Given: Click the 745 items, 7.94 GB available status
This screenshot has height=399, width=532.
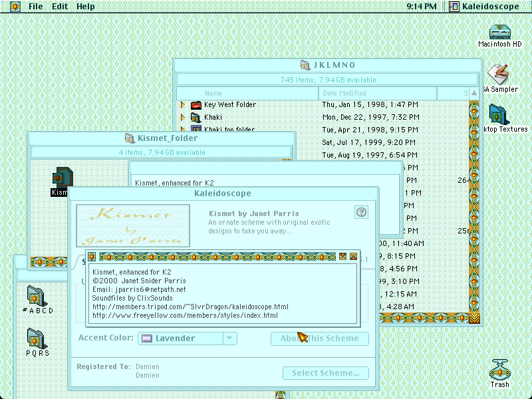Looking at the screenshot, I should click(x=328, y=80).
